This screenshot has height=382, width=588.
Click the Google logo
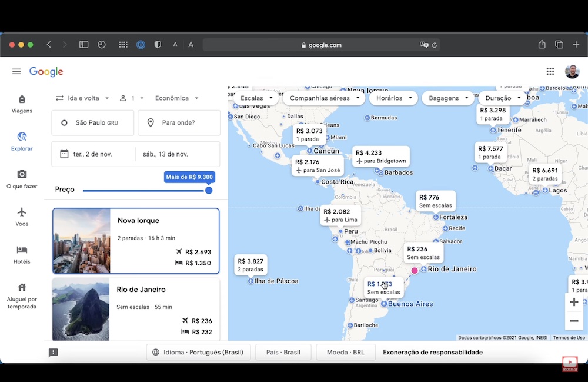(x=46, y=72)
